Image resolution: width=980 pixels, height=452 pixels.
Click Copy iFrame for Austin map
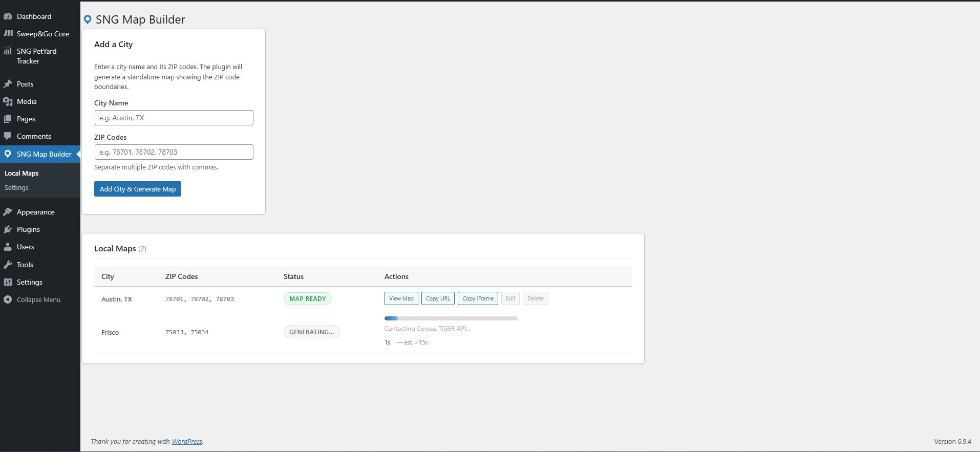tap(478, 298)
